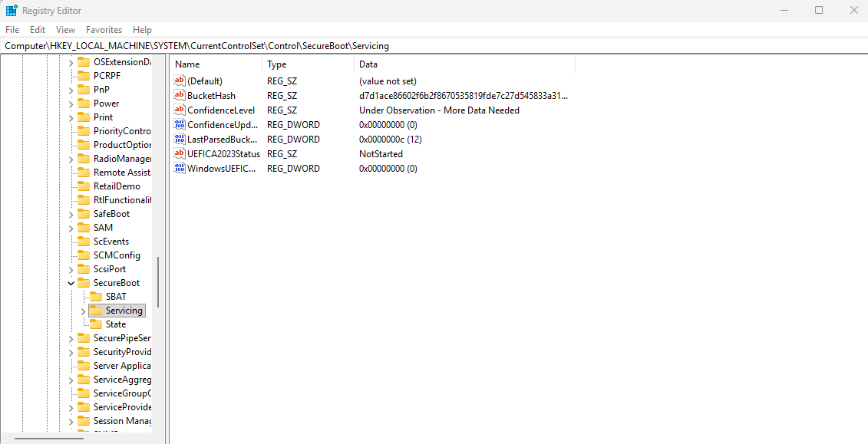Click the tree pane vertical scrollbar

tap(158, 281)
